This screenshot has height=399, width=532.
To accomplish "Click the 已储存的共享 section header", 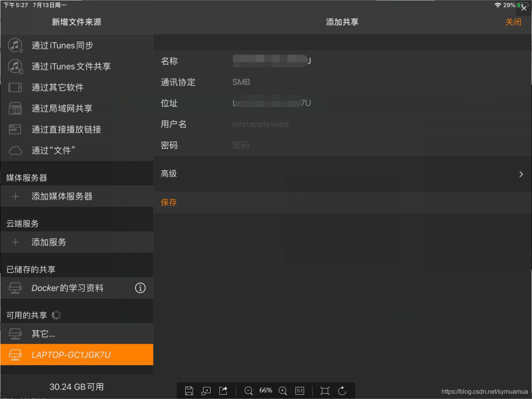I will 31,269.
